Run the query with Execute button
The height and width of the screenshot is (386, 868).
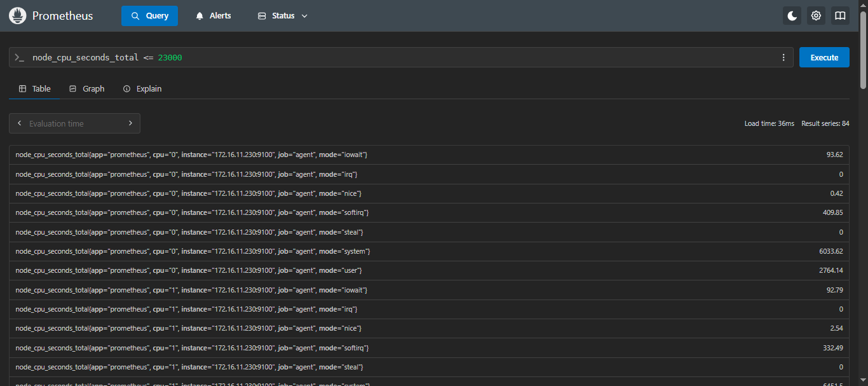tap(824, 57)
